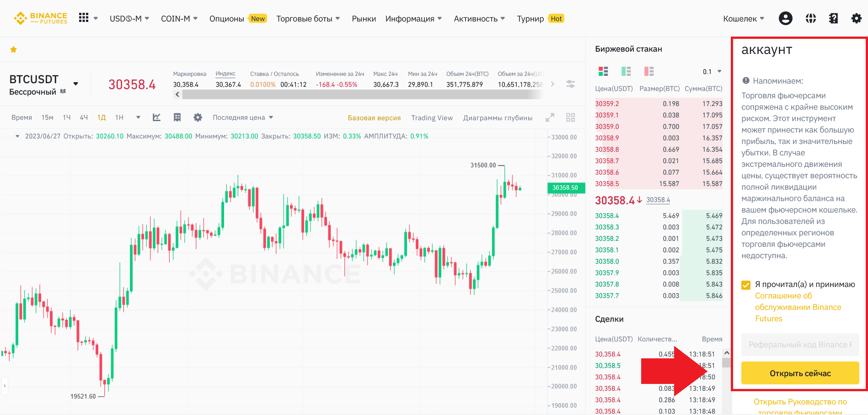The width and height of the screenshot is (868, 415).
Task: Click the Binance Futures logo
Action: pos(40,18)
